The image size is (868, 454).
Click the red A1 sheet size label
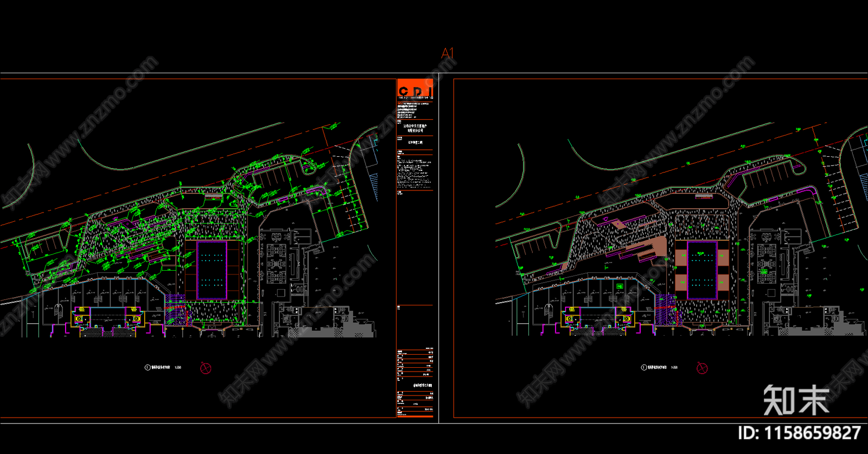click(x=447, y=53)
